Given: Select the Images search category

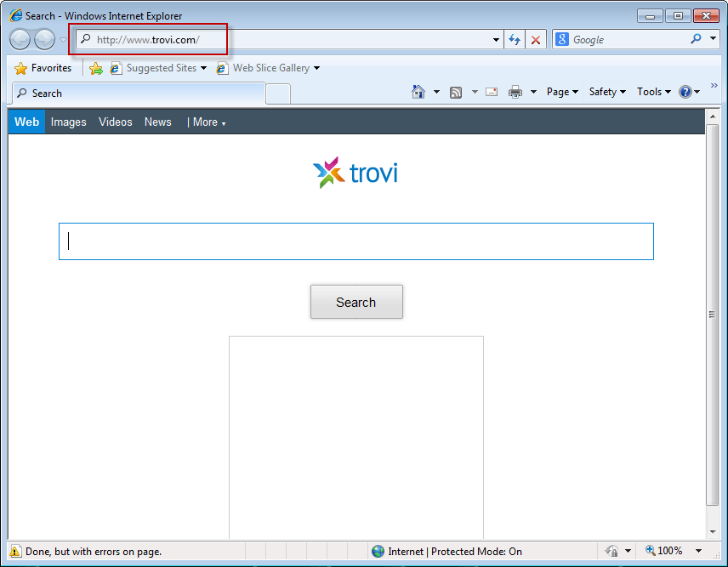Looking at the screenshot, I should coord(69,122).
